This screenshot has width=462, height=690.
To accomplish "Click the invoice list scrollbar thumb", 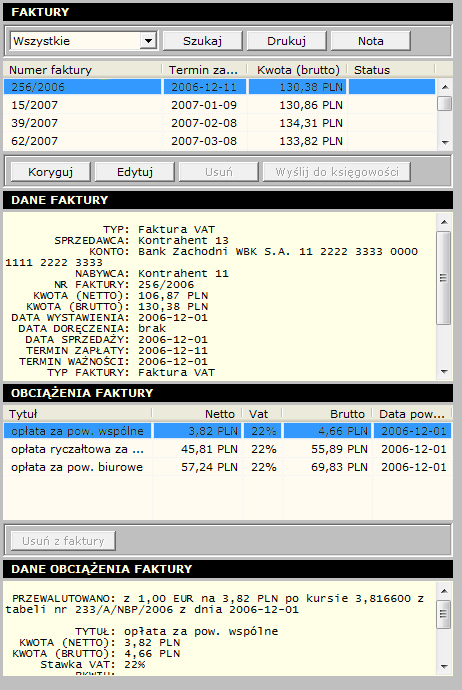I will [x=445, y=103].
